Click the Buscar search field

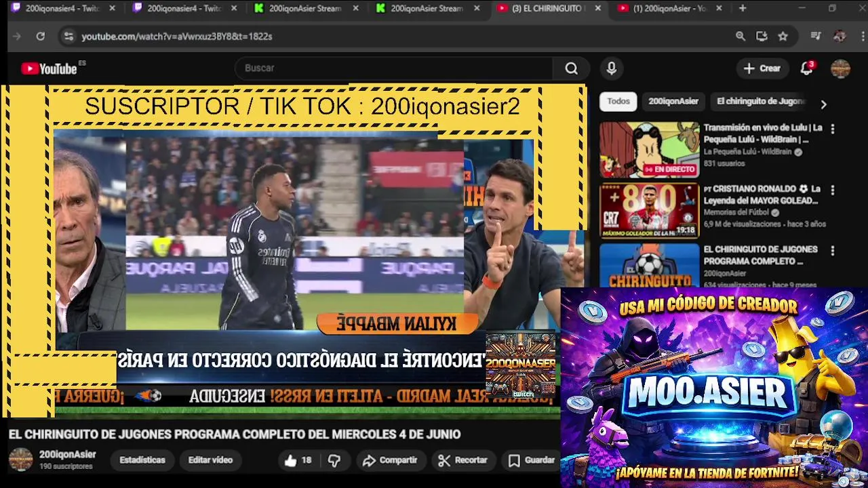click(x=395, y=68)
